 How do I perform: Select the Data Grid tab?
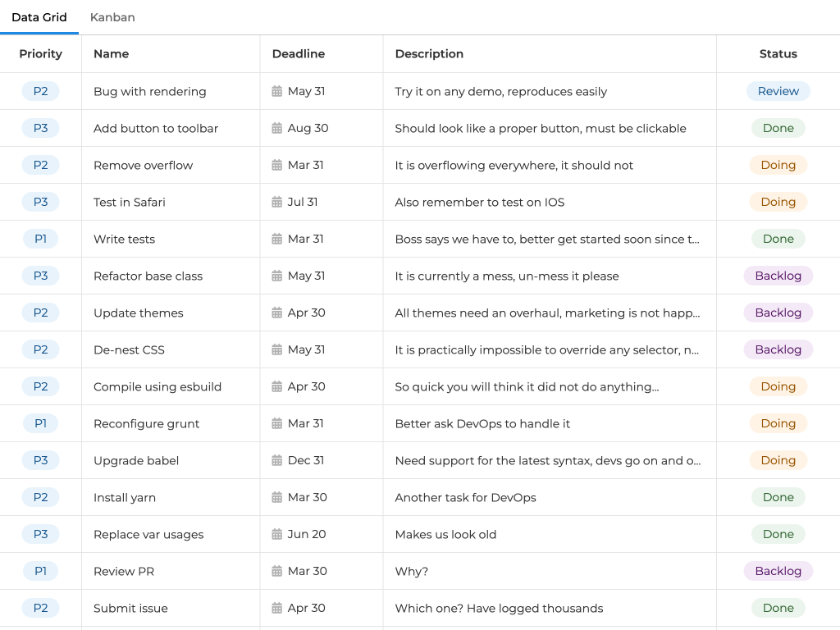coord(39,17)
